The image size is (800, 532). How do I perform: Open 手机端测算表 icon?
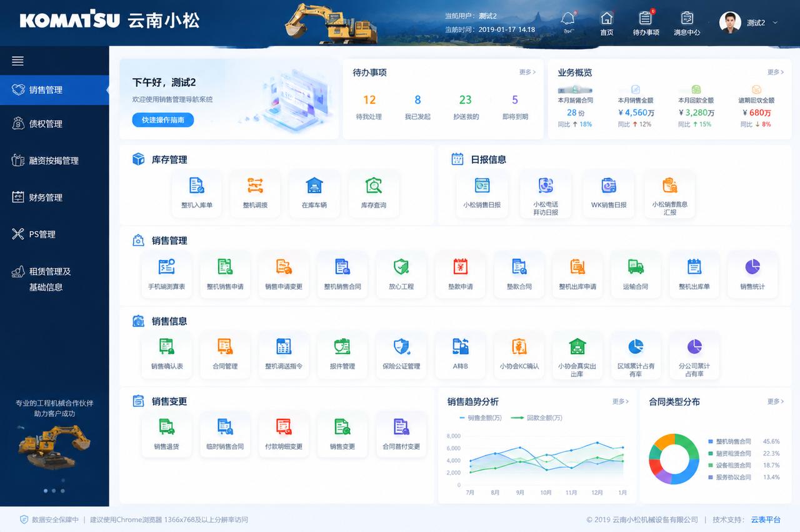click(166, 267)
